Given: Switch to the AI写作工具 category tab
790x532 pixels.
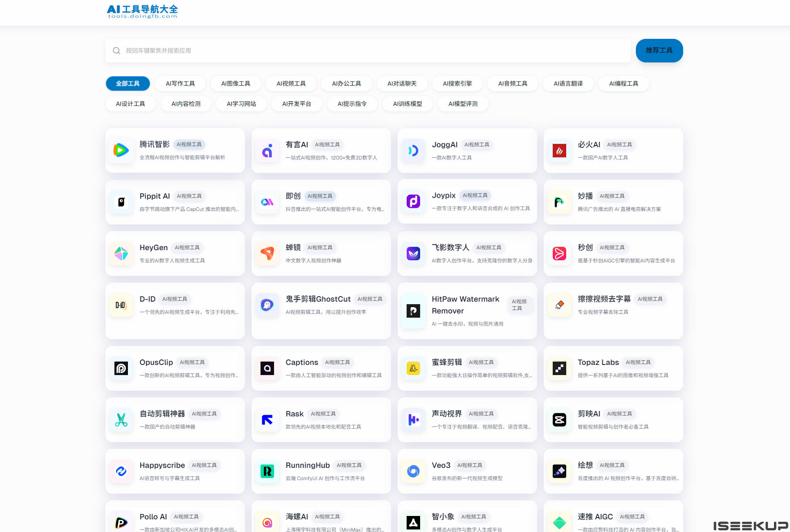Looking at the screenshot, I should click(180, 84).
